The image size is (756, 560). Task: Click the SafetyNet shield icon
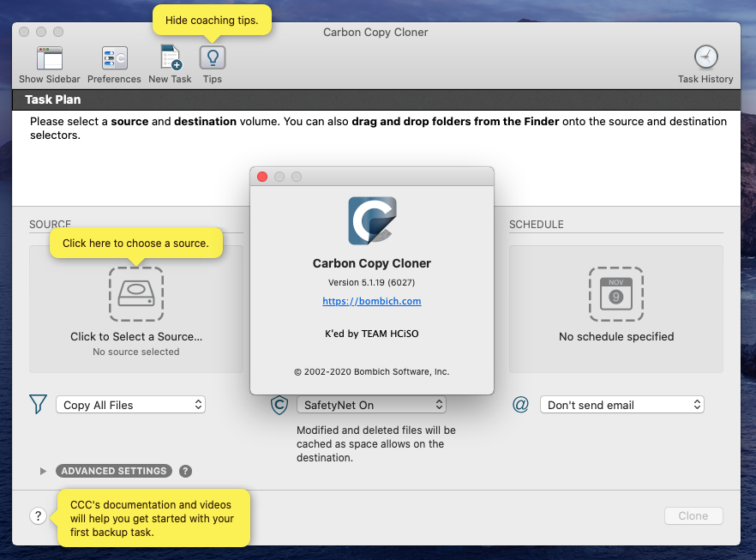(279, 405)
